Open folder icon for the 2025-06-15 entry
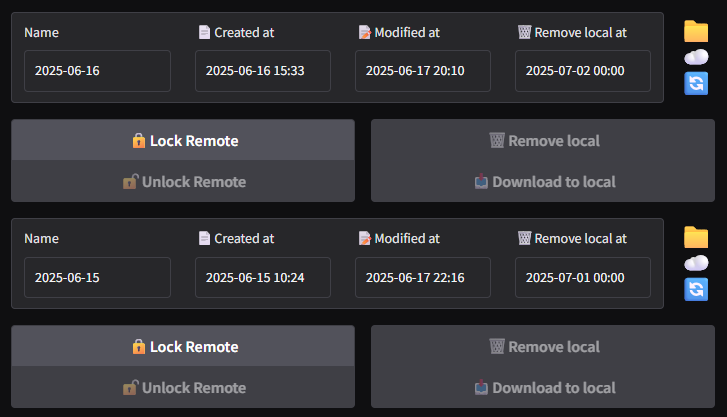 coord(696,237)
